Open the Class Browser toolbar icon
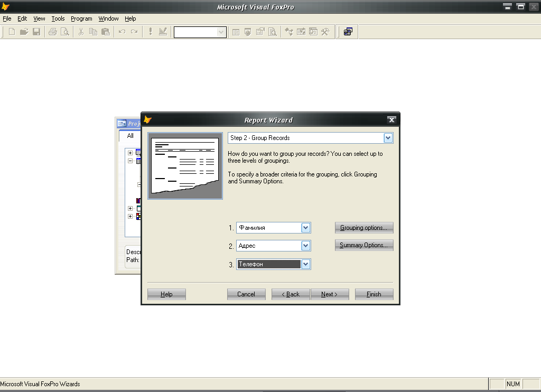Screen dimensions: 541x392 (289, 32)
